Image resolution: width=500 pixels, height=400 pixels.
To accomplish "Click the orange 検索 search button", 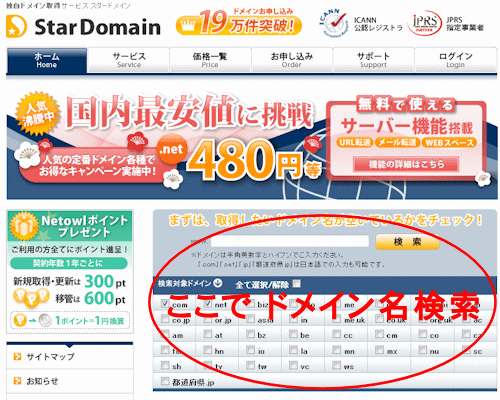I will [407, 242].
